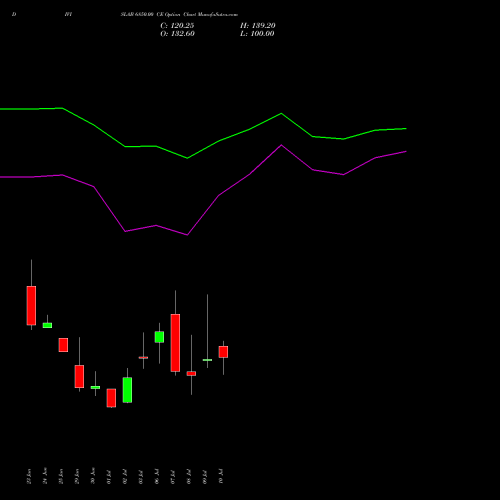Select the small green candle for 24 Jun
The width and height of the screenshot is (500, 500).
tap(47, 325)
